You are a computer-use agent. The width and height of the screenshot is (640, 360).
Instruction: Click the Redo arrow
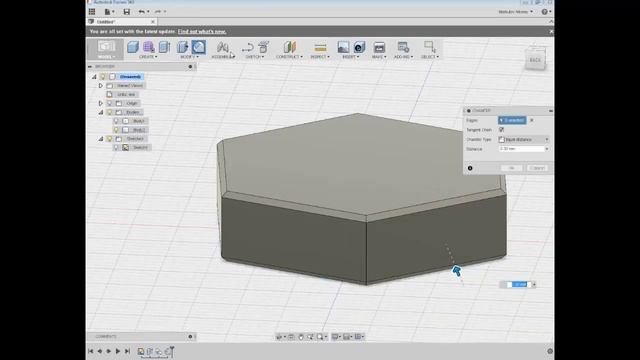pos(158,12)
